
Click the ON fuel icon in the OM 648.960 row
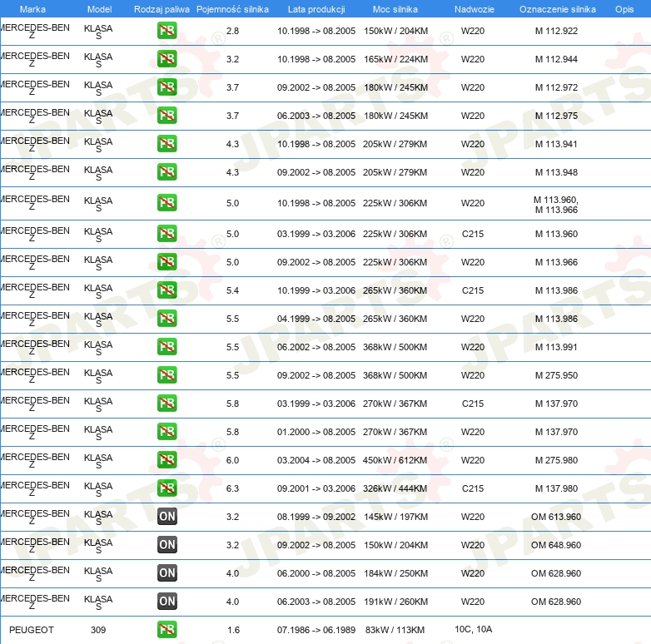tap(166, 545)
